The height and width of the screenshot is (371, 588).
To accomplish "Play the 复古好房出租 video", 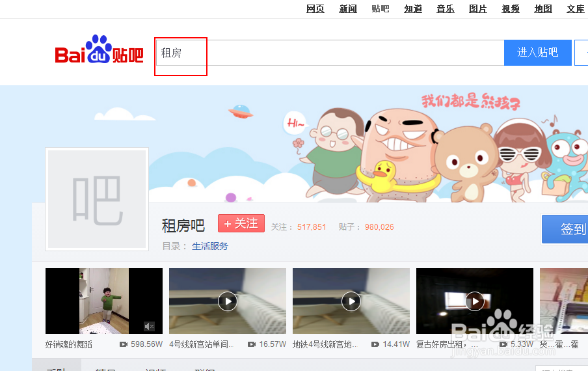I will tap(475, 301).
